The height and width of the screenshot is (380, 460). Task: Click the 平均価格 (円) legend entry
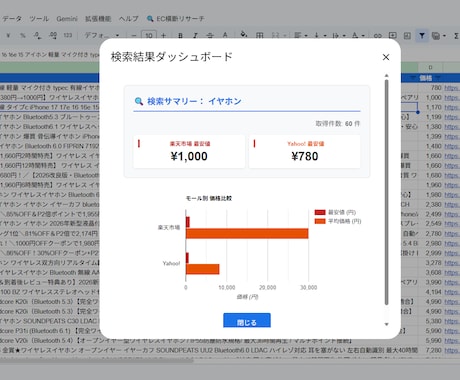coord(338,221)
